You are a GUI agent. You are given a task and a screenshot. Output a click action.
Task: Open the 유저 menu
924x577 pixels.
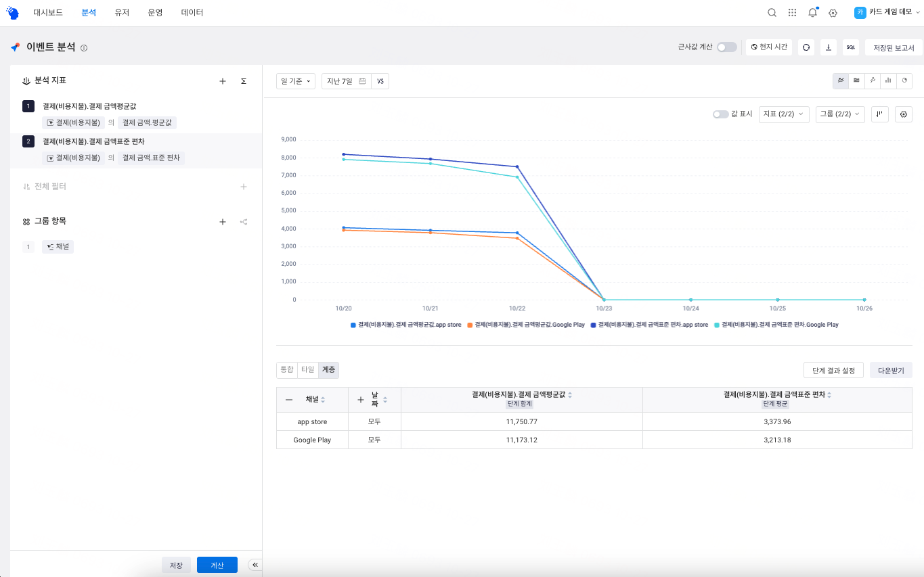click(x=122, y=13)
